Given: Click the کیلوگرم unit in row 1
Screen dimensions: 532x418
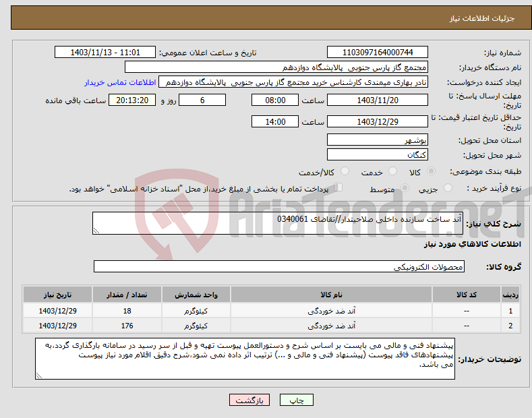Looking at the screenshot, I should pyautogui.click(x=196, y=311).
